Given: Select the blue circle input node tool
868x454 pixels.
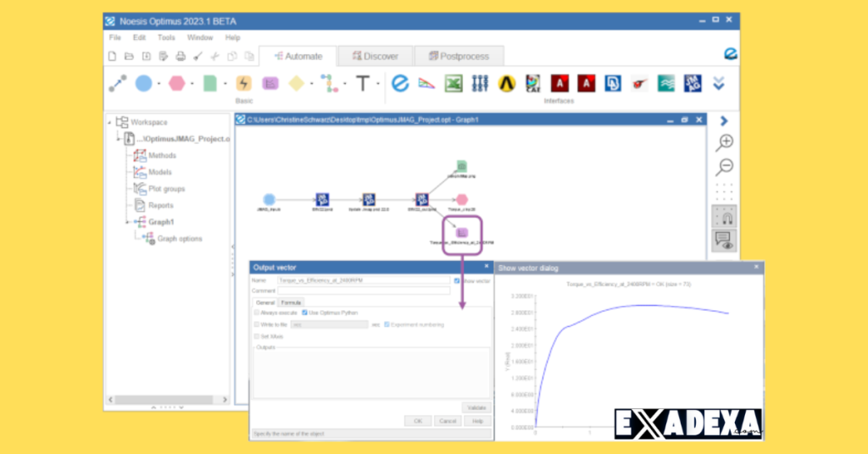Looking at the screenshot, I should coord(143,83).
